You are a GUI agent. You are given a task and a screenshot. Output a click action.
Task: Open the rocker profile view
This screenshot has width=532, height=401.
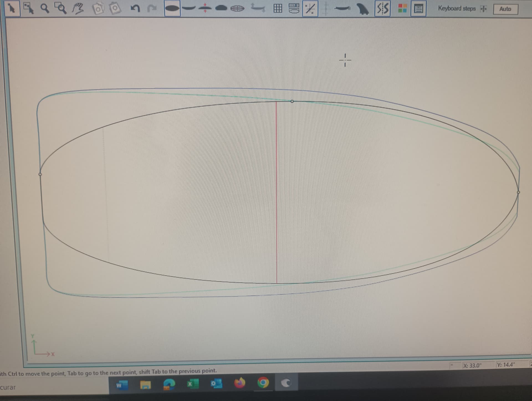point(189,8)
